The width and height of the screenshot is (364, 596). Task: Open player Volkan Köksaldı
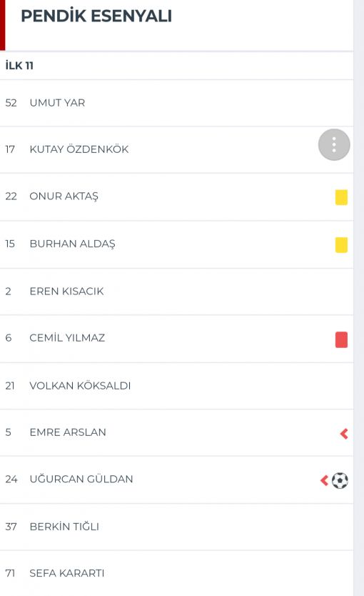tap(176, 386)
